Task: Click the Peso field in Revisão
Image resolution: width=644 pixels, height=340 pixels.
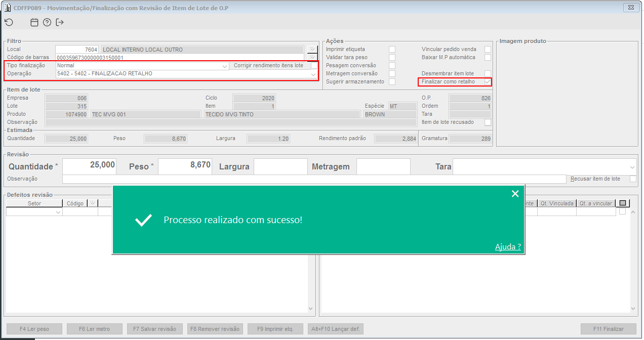Action: (185, 166)
